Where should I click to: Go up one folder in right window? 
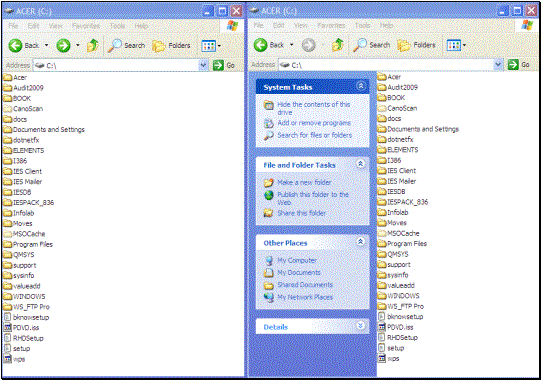point(338,45)
